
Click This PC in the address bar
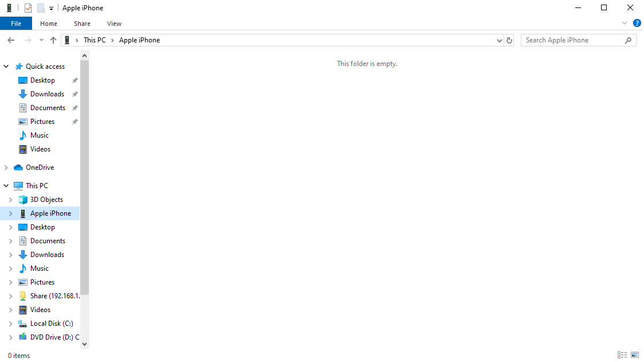pos(95,40)
